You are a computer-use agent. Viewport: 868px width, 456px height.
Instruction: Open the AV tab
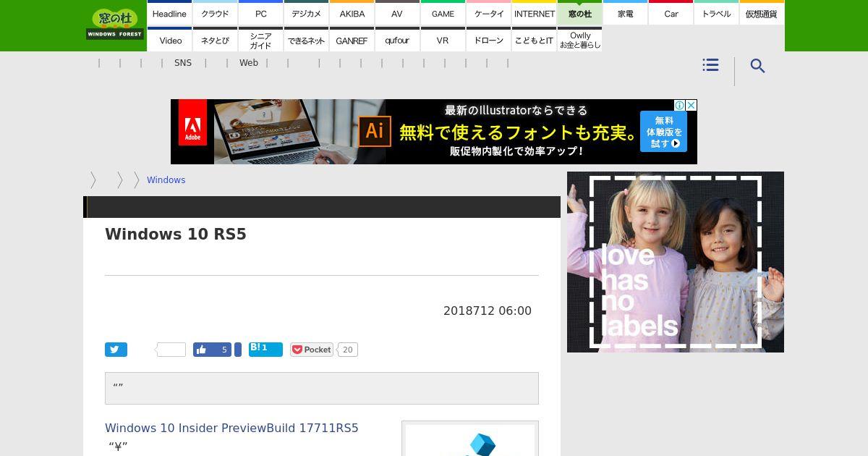click(397, 14)
